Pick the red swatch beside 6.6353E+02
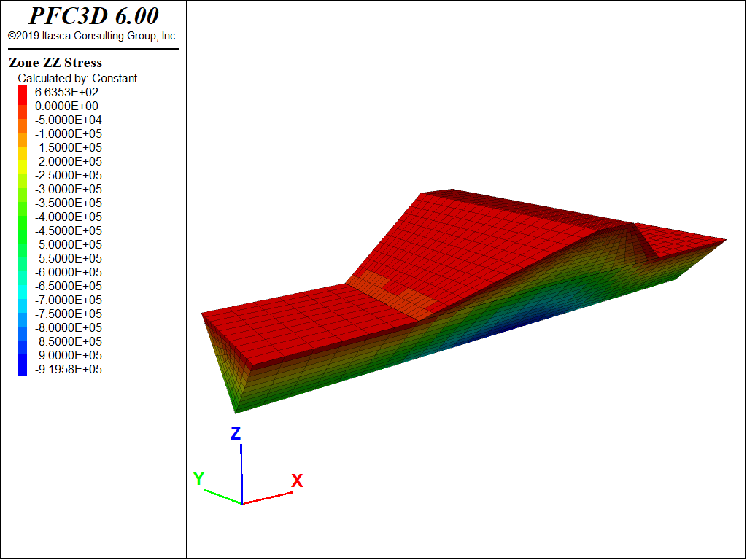Image resolution: width=747 pixels, height=560 pixels. click(x=23, y=94)
